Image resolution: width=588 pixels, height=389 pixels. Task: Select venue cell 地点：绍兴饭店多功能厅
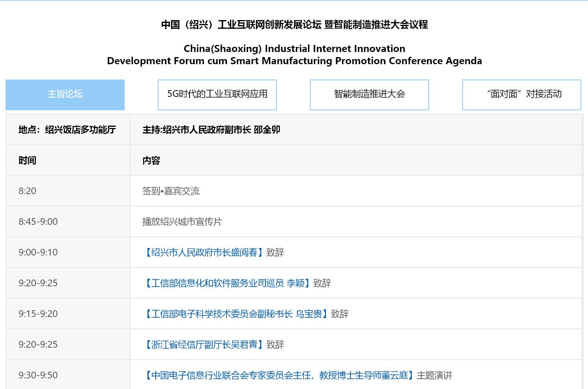click(68, 130)
